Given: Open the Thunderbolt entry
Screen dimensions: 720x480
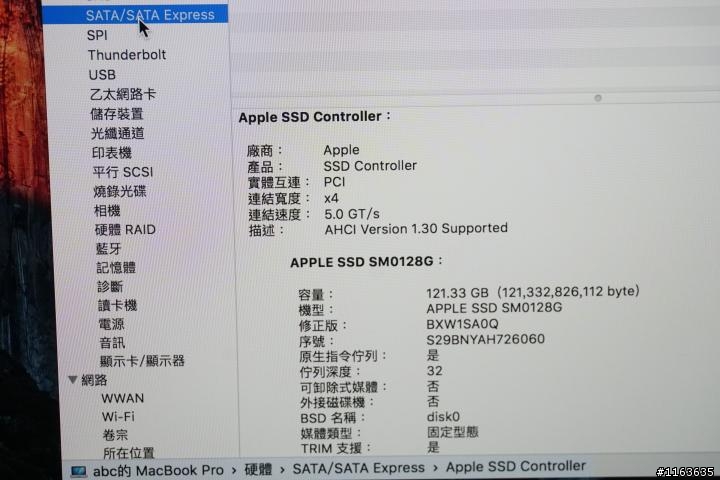Looking at the screenshot, I should coord(127,55).
